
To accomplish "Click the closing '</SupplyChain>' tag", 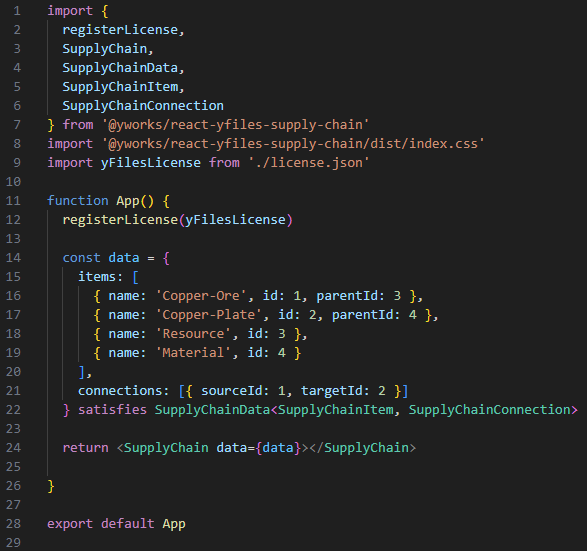I will (363, 448).
